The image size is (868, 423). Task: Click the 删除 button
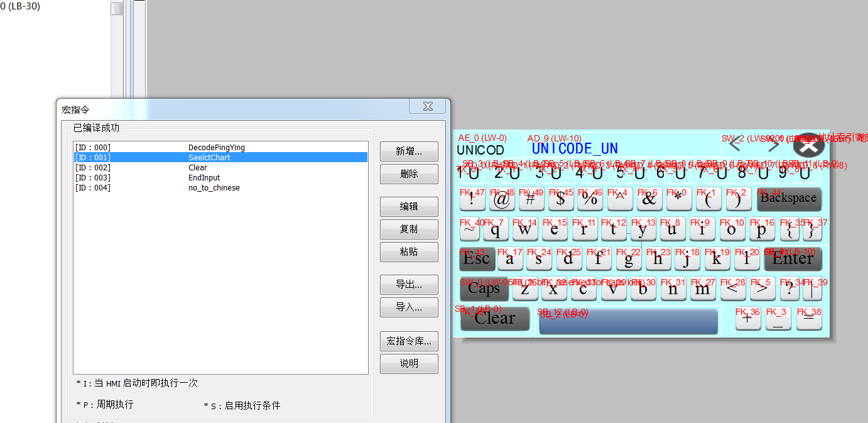tap(409, 174)
